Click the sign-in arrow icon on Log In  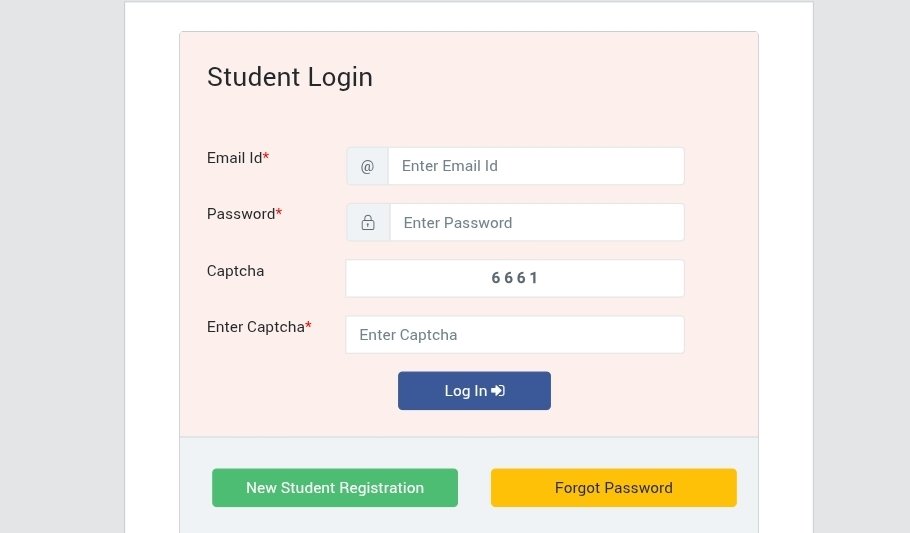(498, 391)
